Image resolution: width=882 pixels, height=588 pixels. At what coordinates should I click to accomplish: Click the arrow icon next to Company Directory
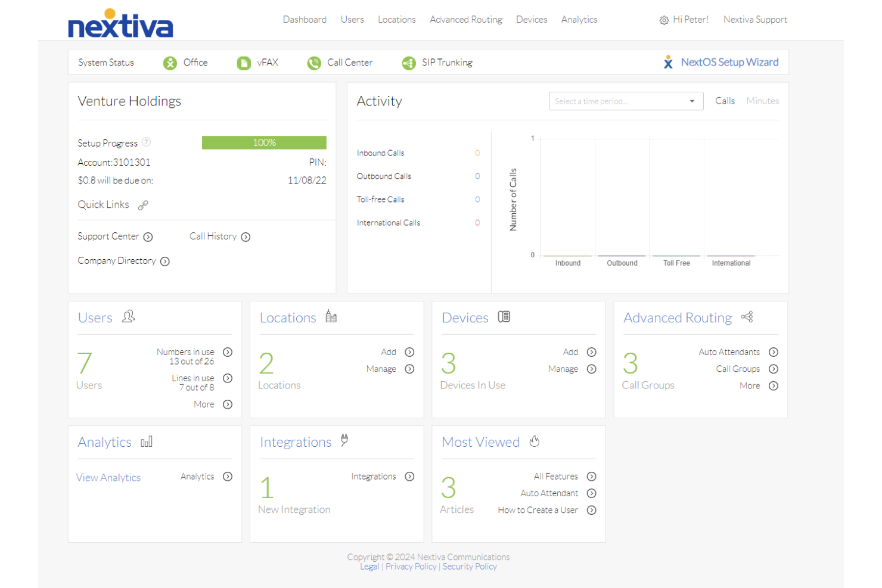[x=165, y=262]
